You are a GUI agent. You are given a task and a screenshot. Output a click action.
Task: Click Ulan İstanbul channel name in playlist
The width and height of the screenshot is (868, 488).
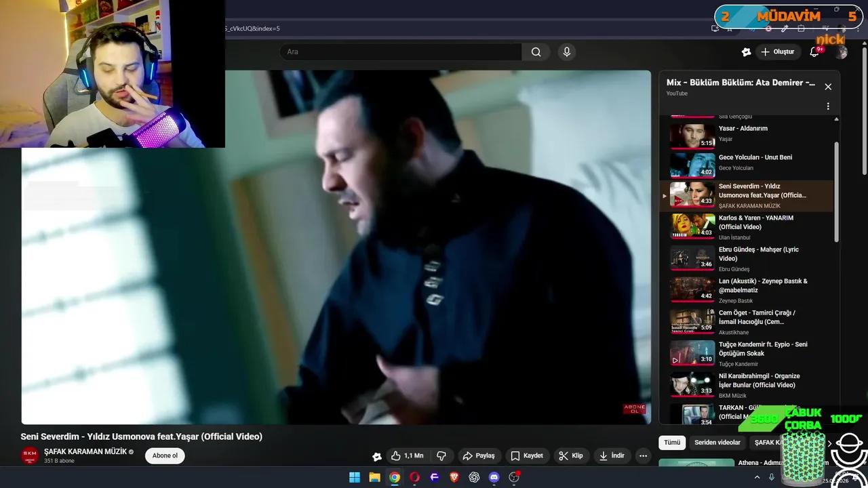coord(734,237)
